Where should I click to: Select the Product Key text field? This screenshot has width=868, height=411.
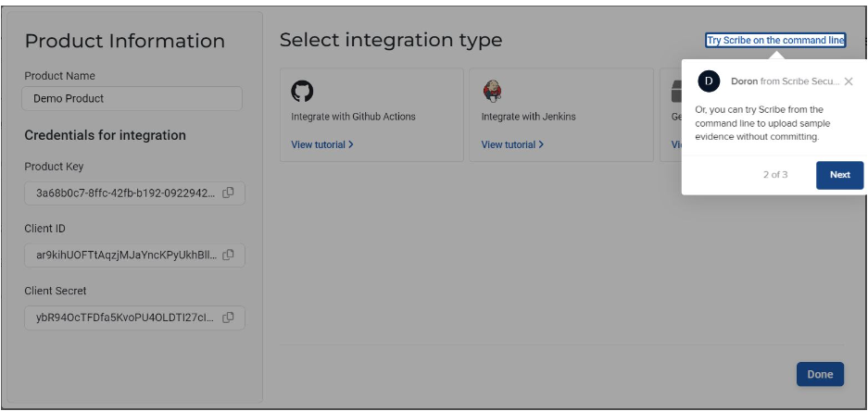pyautogui.click(x=125, y=193)
